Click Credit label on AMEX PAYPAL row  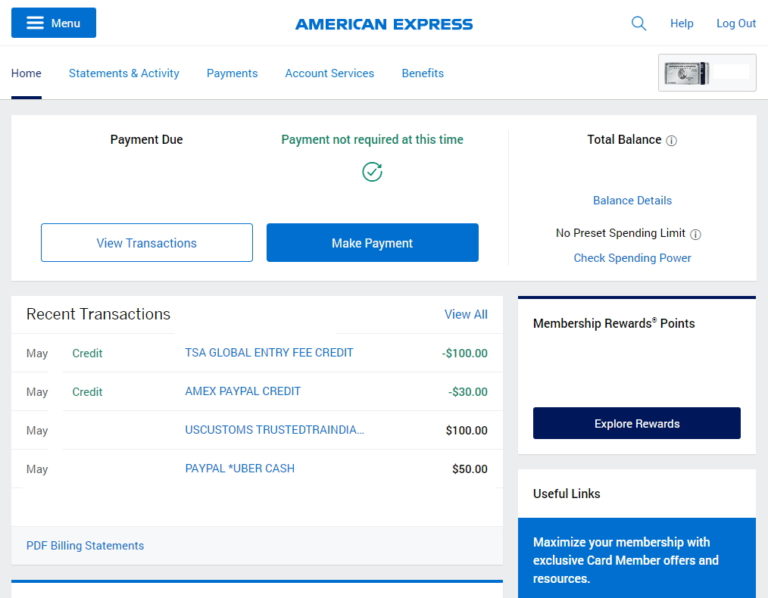click(x=87, y=392)
